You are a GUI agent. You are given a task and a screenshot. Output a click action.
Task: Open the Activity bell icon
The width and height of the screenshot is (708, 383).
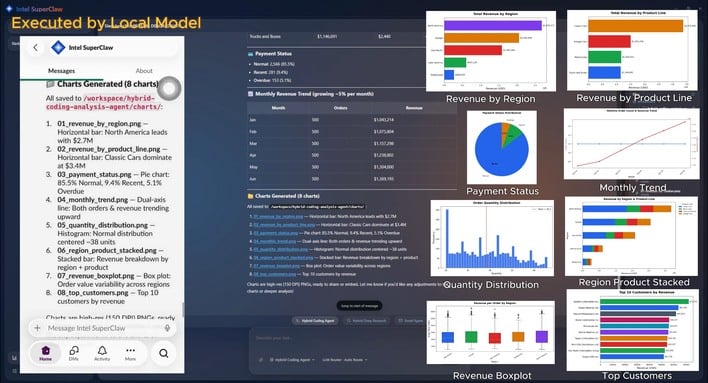coord(102,353)
